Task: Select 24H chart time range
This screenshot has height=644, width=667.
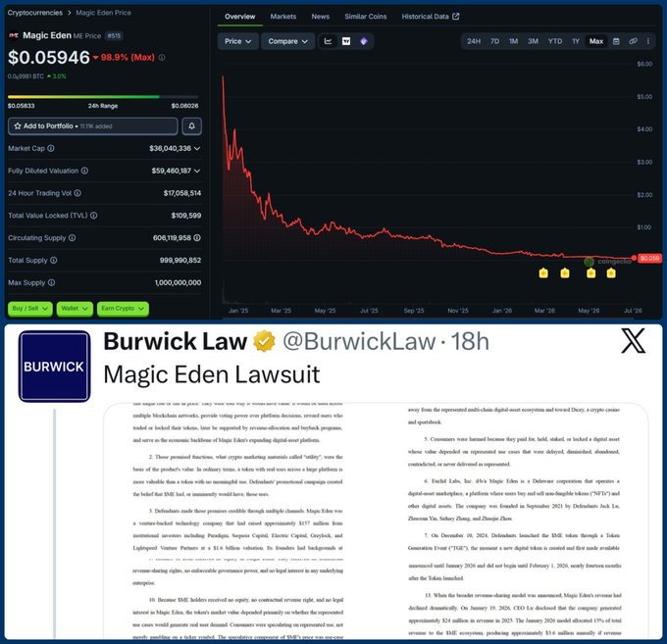Action: [474, 41]
